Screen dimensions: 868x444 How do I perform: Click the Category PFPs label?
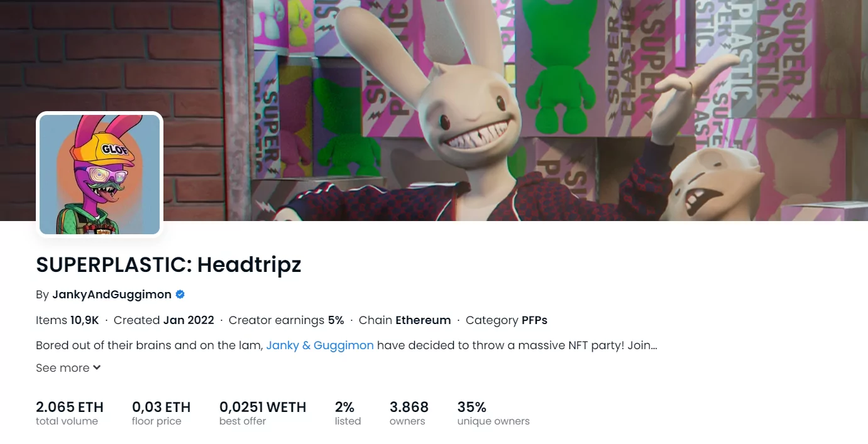[x=507, y=320]
